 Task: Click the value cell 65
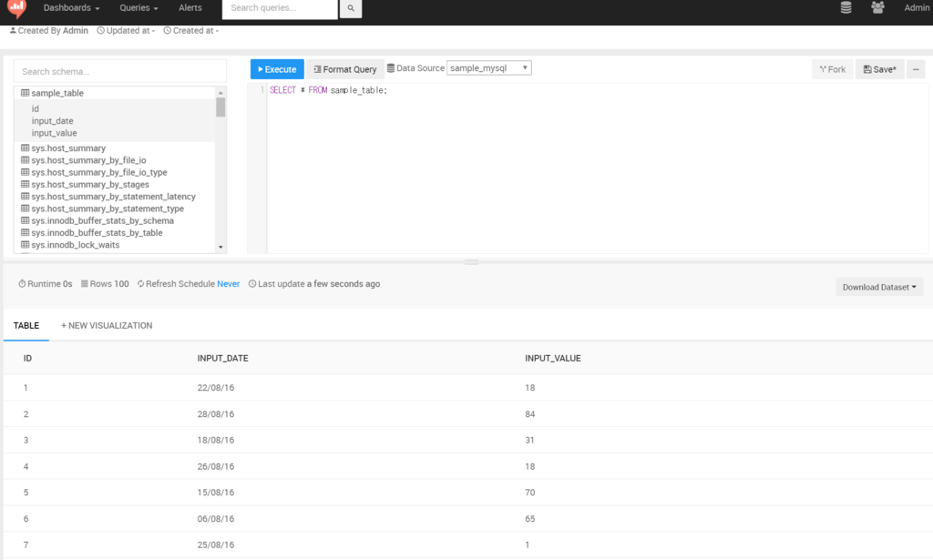(x=529, y=518)
